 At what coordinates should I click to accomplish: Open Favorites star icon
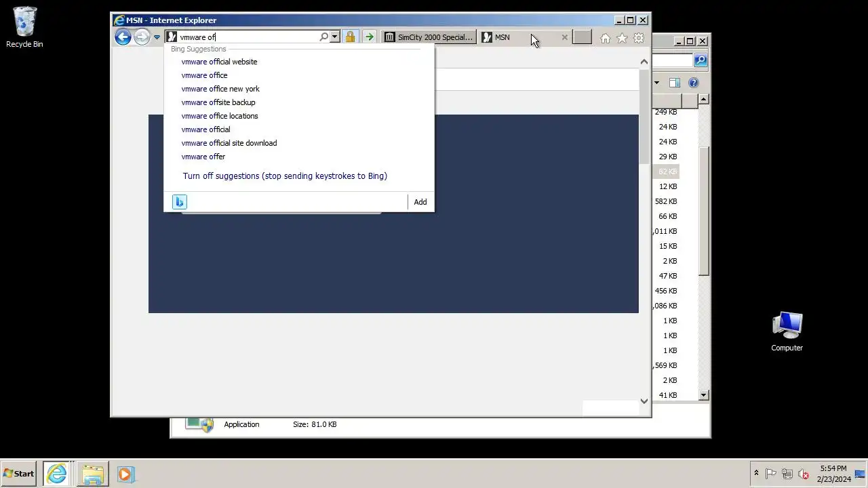click(622, 39)
